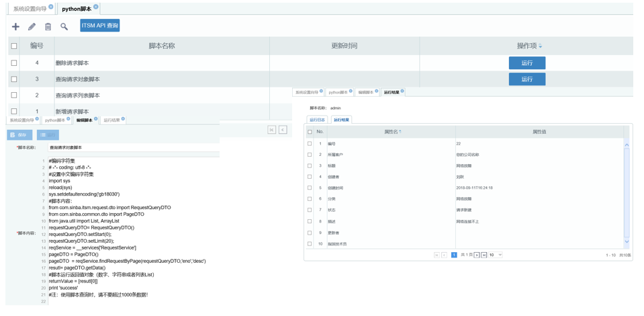Open the page size dropdown showing 10
The height and width of the screenshot is (316, 644).
click(x=496, y=255)
